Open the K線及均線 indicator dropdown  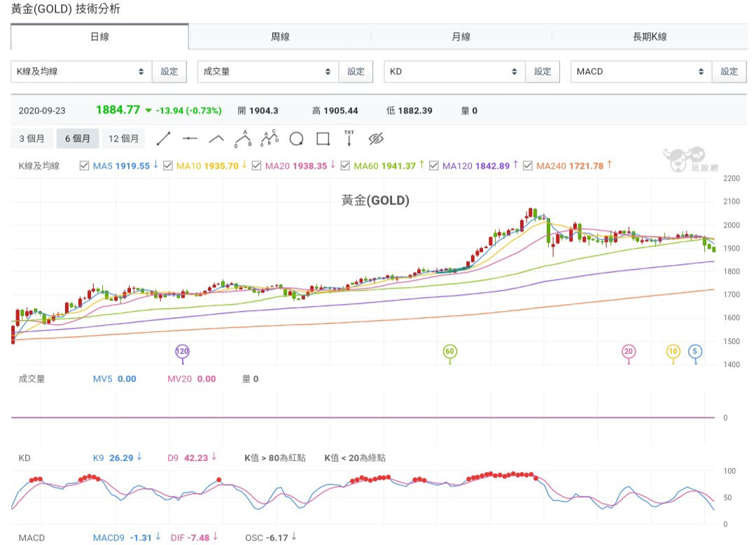(x=81, y=71)
